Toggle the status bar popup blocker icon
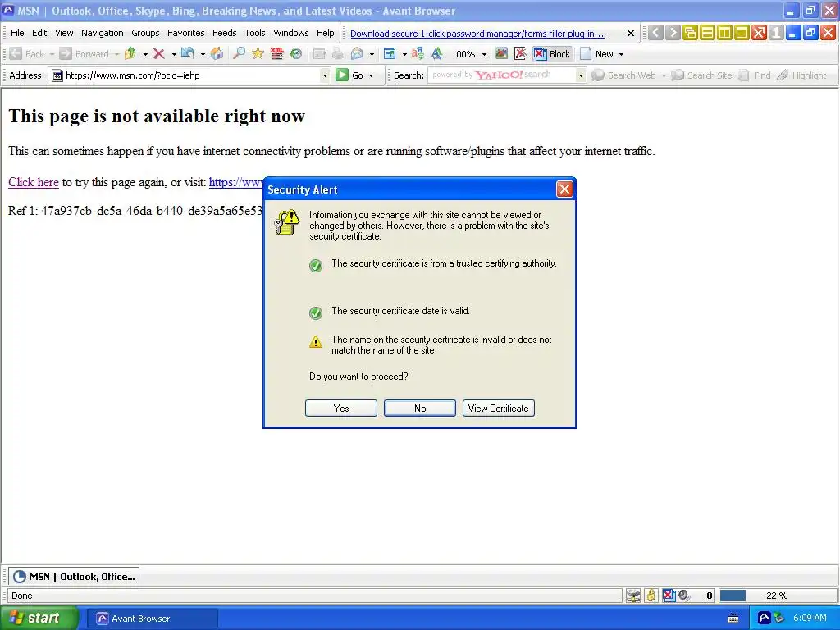Viewport: 840px width, 630px height. 669,596
